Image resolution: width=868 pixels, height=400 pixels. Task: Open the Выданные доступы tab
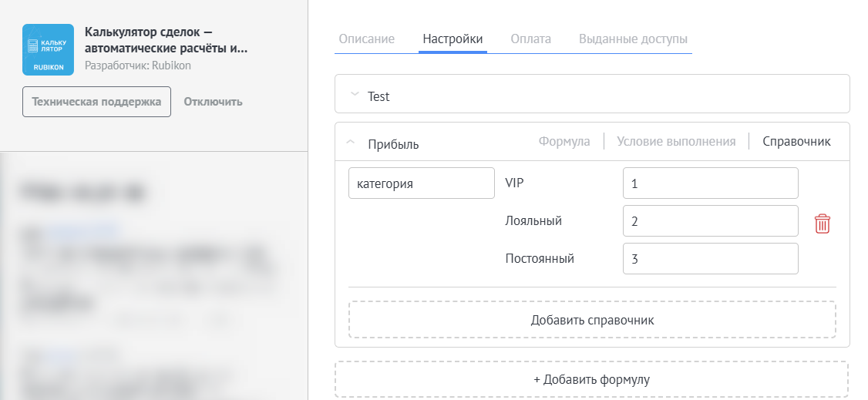[x=634, y=39]
